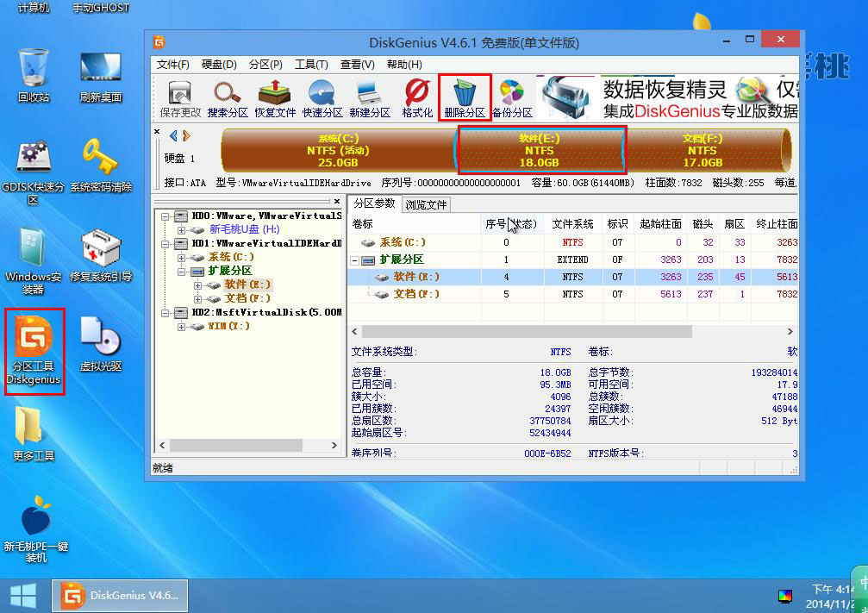Collapse the HD1 VMwareVirtualIDE disk node
Viewport: 868px width, 613px height.
(x=165, y=244)
